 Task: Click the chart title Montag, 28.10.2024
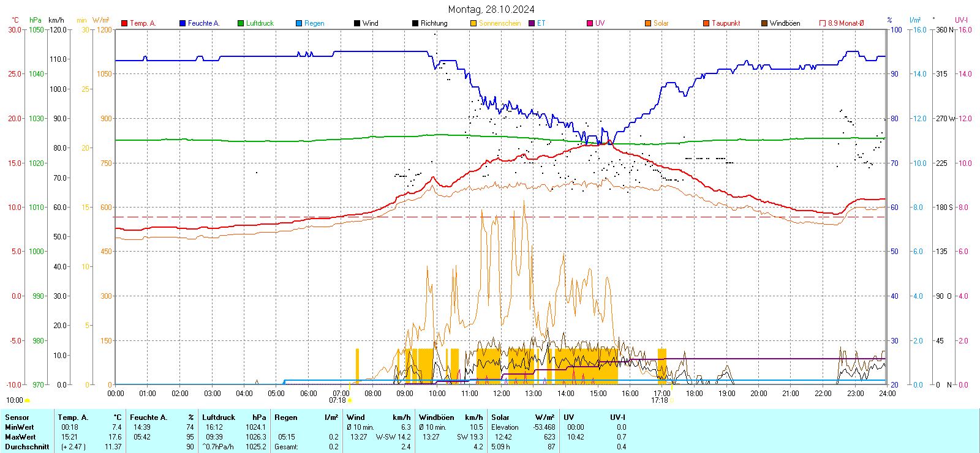(x=491, y=9)
